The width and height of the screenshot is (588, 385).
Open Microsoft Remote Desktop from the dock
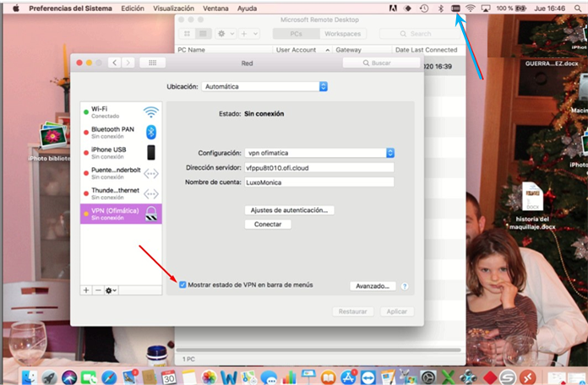528,377
